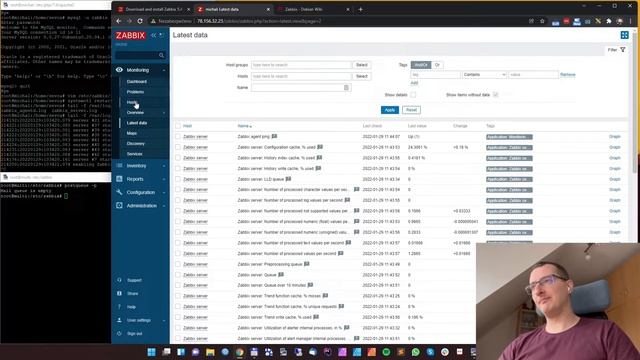Click the Share icon in the sidebar
The image size is (640, 360).
tap(119, 293)
